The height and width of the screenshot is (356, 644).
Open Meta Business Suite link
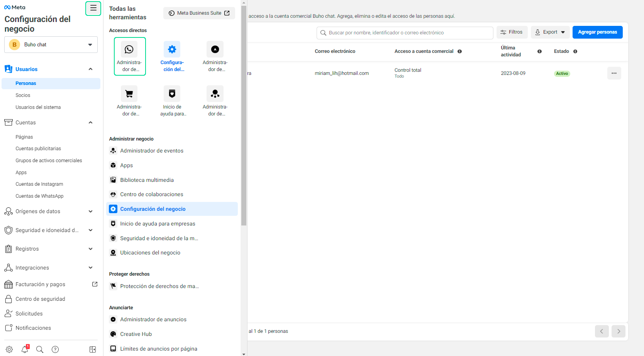199,13
